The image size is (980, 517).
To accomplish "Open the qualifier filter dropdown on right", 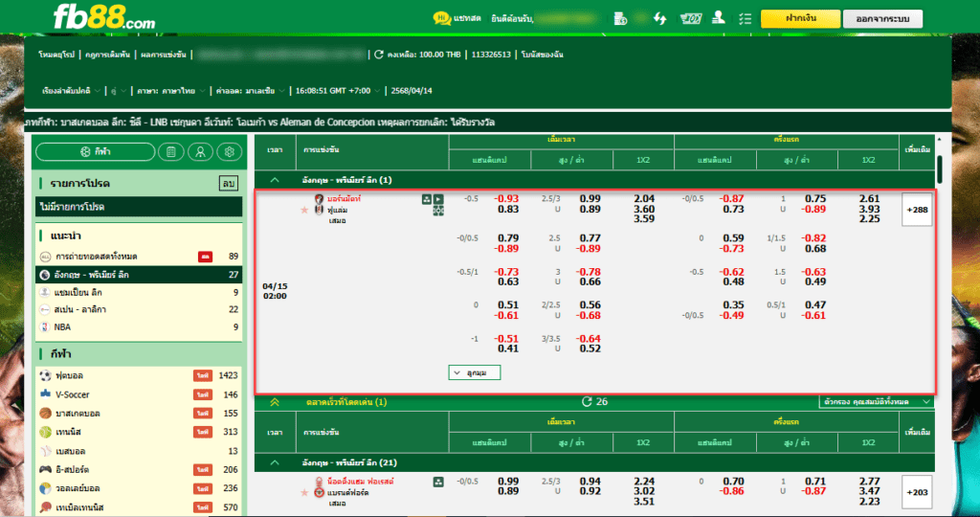I will [876, 402].
